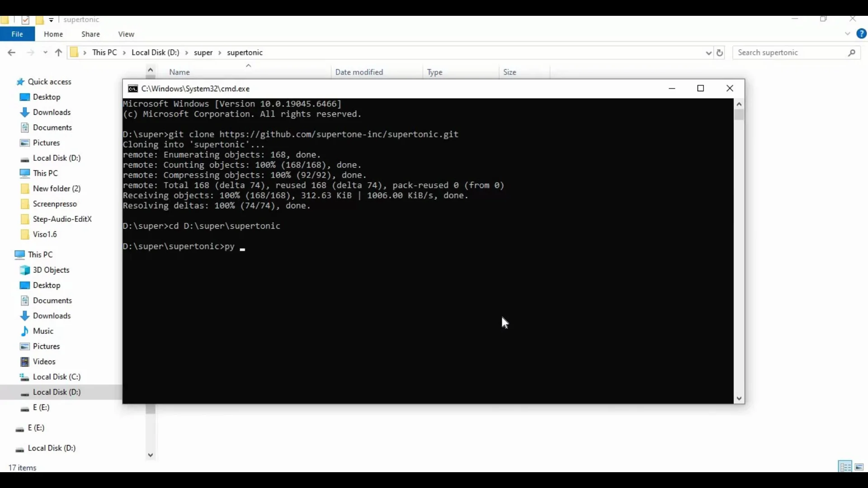Click This PC in the breadcrumb bar
Screen dimensions: 868x488
click(104, 52)
